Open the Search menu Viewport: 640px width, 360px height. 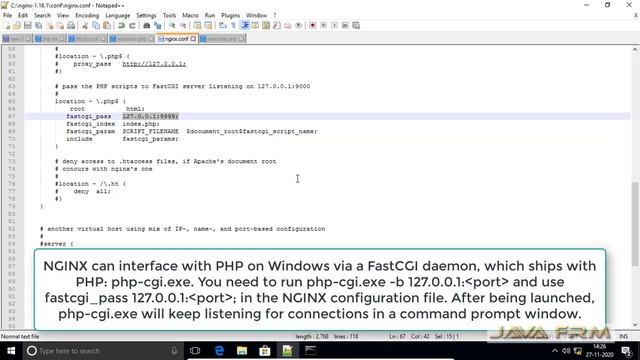click(42, 16)
